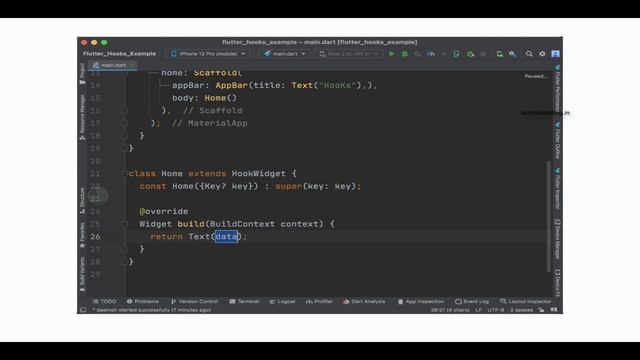Click the rightmost status bar icon
This screenshot has width=640, height=360.
pos(554,310)
